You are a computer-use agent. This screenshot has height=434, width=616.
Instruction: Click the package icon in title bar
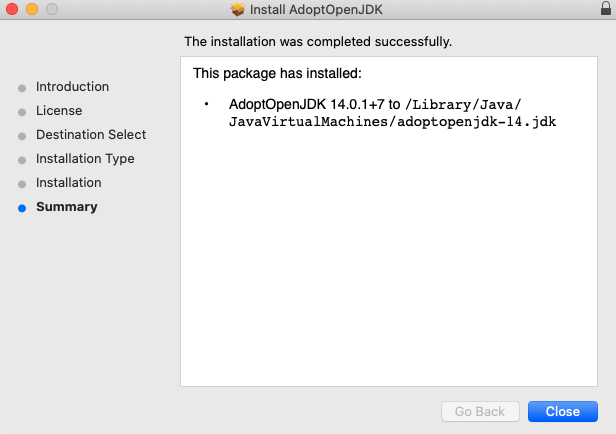[238, 10]
